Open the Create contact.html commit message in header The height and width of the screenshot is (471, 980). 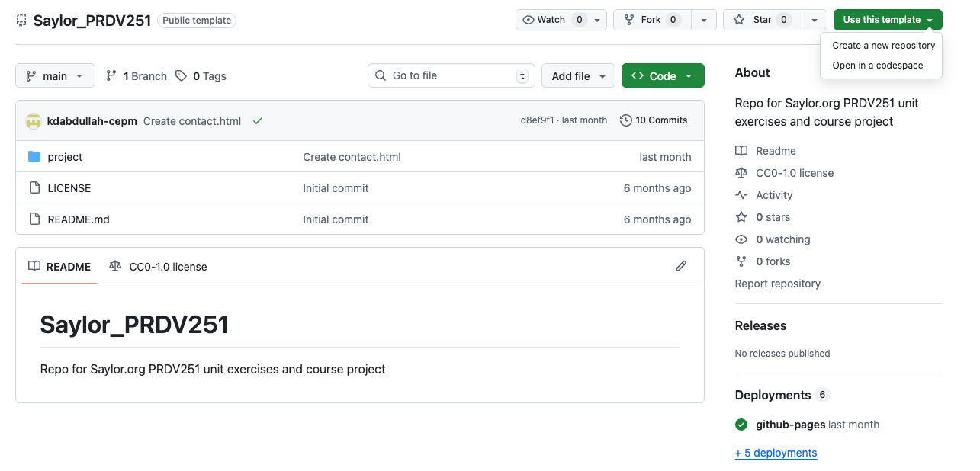(x=192, y=121)
